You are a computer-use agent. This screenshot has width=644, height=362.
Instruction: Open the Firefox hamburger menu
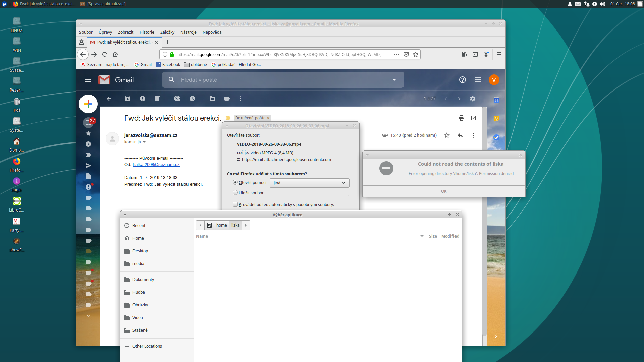coord(499,54)
